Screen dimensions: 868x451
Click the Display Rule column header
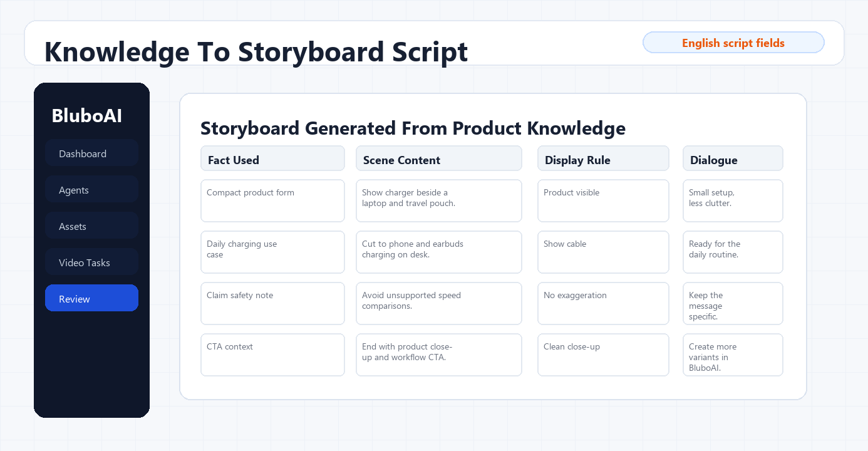coord(603,158)
